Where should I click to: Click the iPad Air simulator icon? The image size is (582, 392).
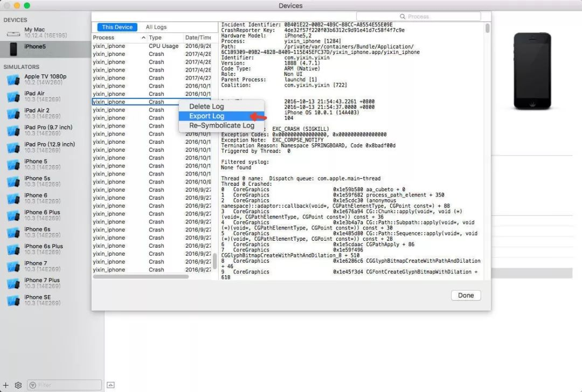point(13,96)
